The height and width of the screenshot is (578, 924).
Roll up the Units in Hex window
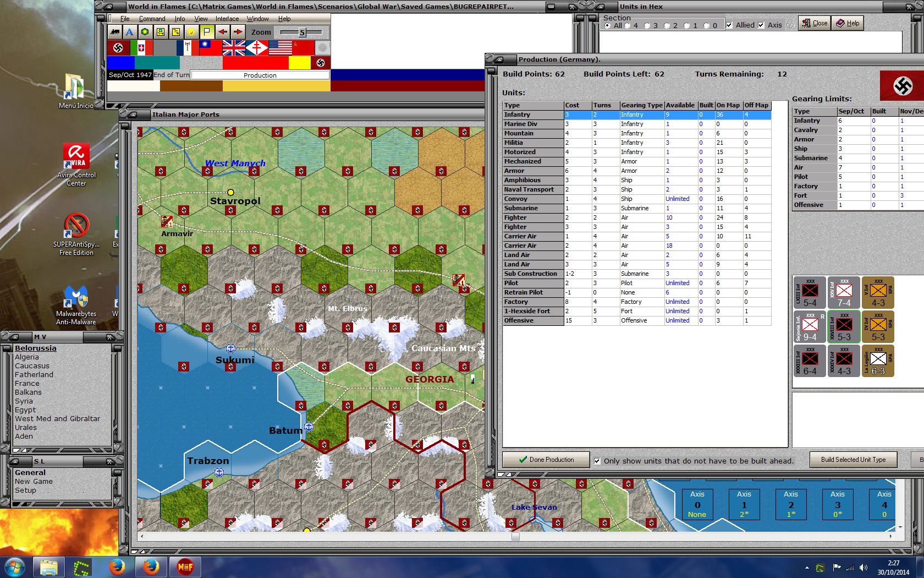pos(599,7)
